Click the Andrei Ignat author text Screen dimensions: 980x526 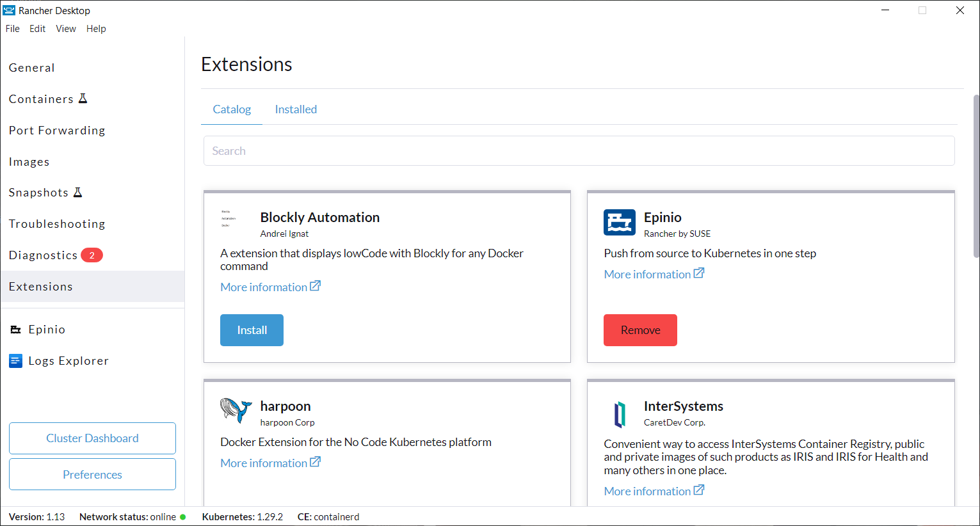[284, 234]
